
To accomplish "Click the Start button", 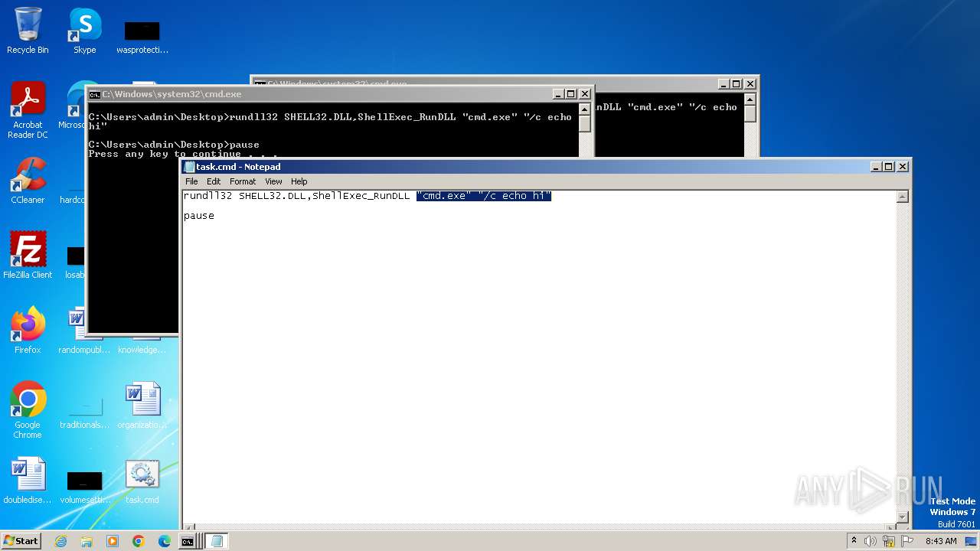I will (x=21, y=541).
